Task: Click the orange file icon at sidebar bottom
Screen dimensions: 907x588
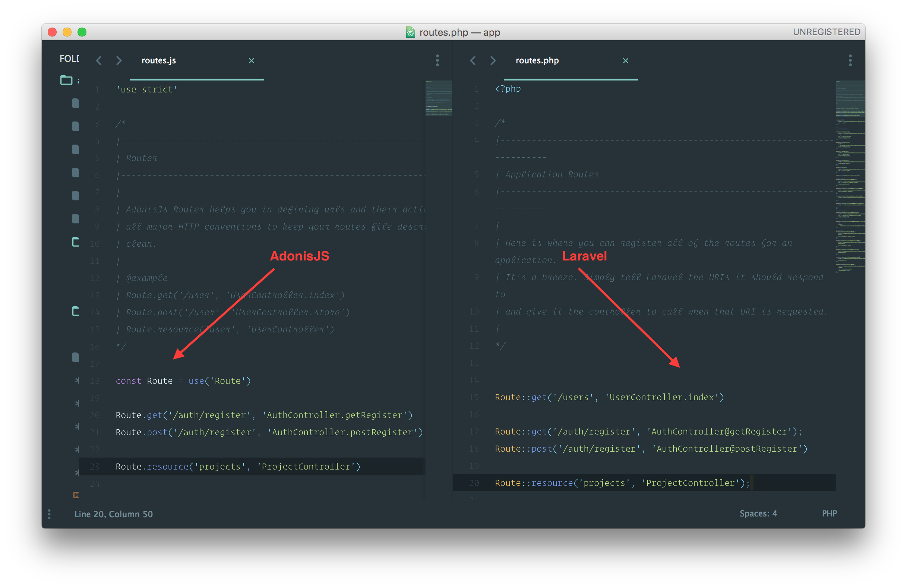Action: (76, 495)
